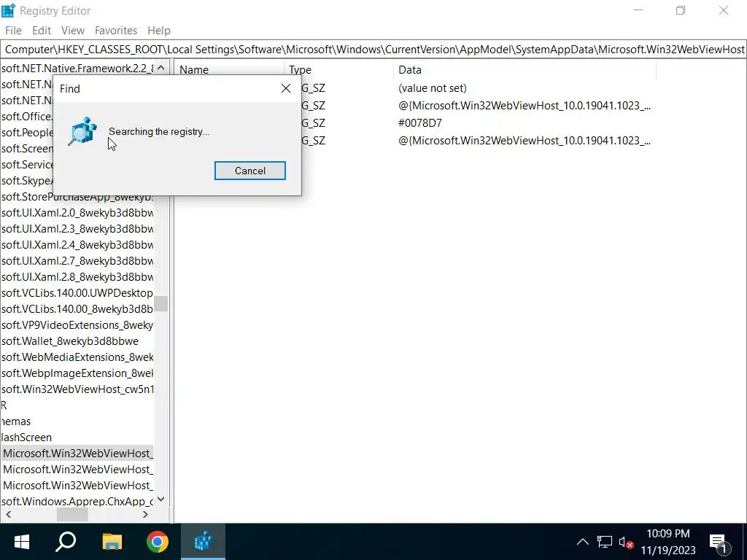Launch Google Chrome from taskbar
Screen dimensions: 747x560
coord(158,542)
